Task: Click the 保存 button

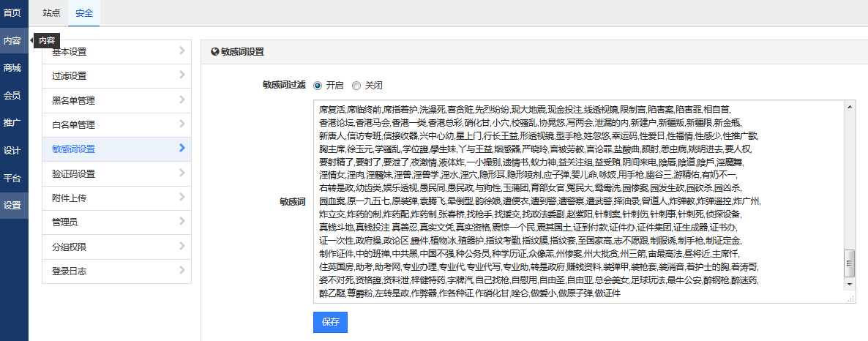Action: click(x=330, y=322)
